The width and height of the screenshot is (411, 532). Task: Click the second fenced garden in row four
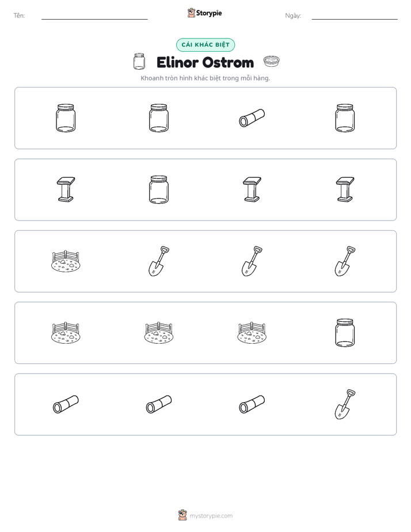coord(159,333)
